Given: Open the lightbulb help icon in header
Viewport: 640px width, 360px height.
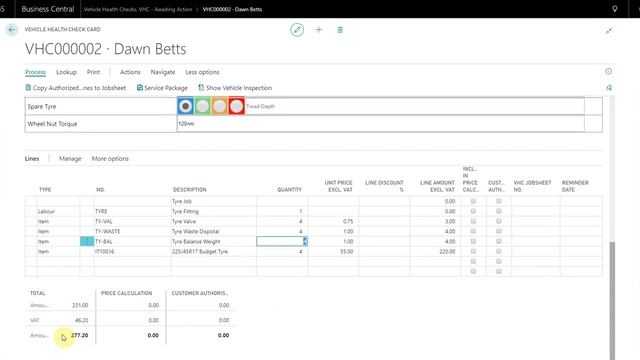Looking at the screenshot, I should coord(615,9).
